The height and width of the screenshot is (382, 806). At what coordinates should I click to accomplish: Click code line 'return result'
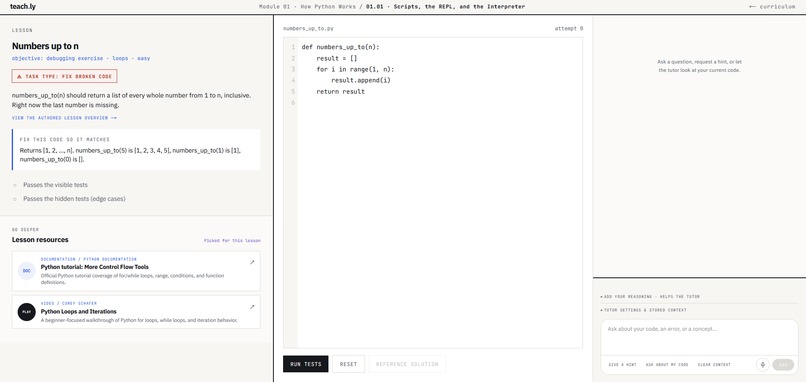click(x=340, y=92)
